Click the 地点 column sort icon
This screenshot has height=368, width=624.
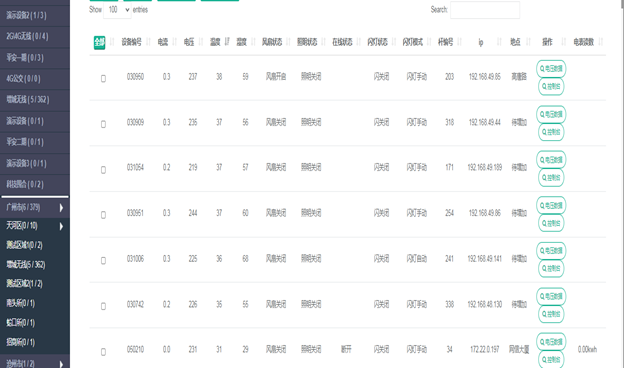[x=528, y=42]
